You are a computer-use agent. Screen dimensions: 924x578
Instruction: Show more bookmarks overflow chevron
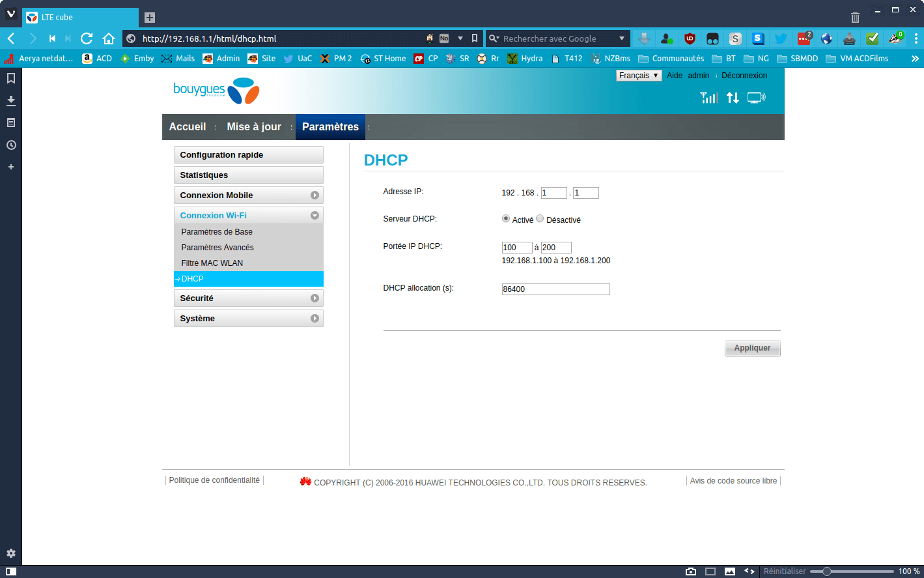coord(915,59)
